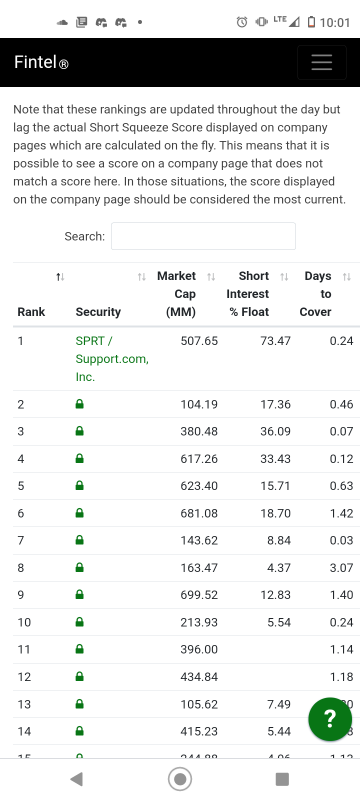Tap the Android back navigation button
Screen dimensions: 360x800
76,779
